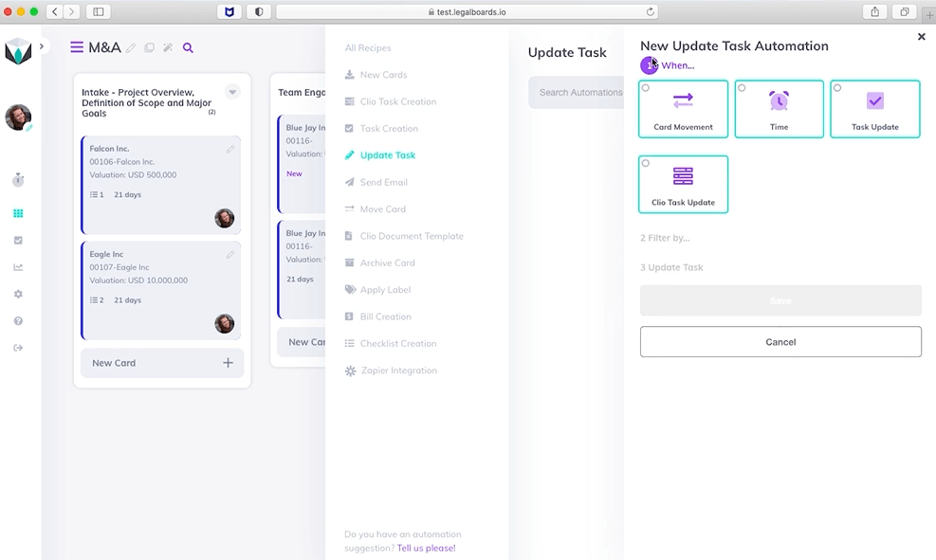Viewport: 936px width, 560px height.
Task: Open the Send Email recipe category
Action: tap(383, 182)
